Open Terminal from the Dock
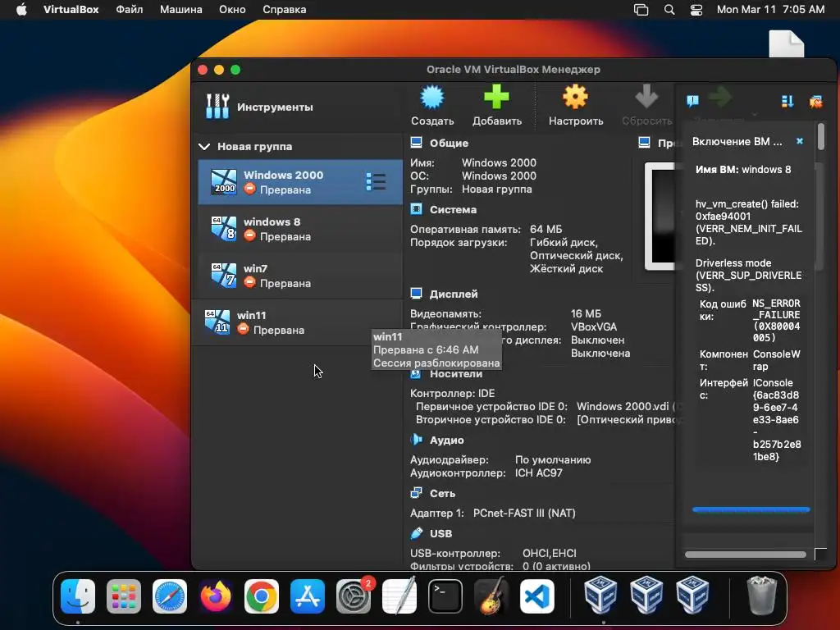Screen dimensions: 840x630 [x=445, y=596]
